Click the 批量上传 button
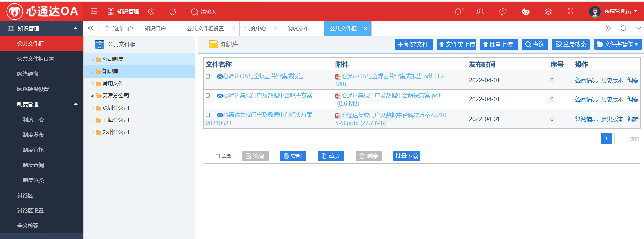 point(499,44)
